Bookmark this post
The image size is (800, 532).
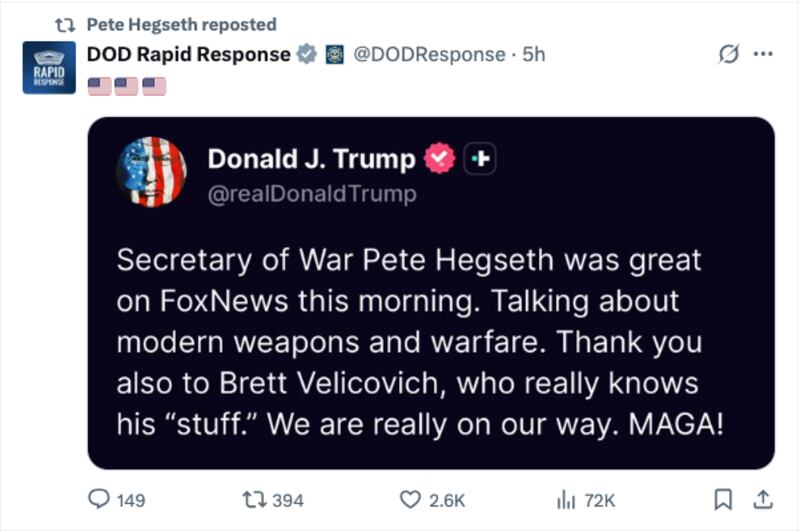tap(724, 499)
